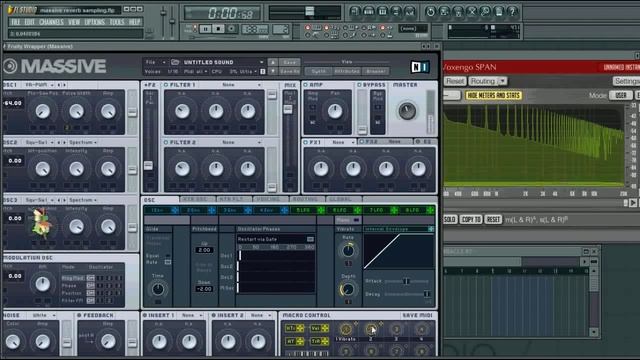Click the FL Studio record button
This screenshot has width=640, height=360.
tap(231, 29)
